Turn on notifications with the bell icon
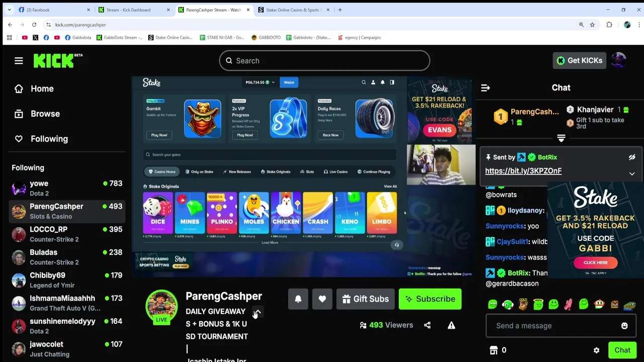This screenshot has height=362, width=644. (x=298, y=299)
